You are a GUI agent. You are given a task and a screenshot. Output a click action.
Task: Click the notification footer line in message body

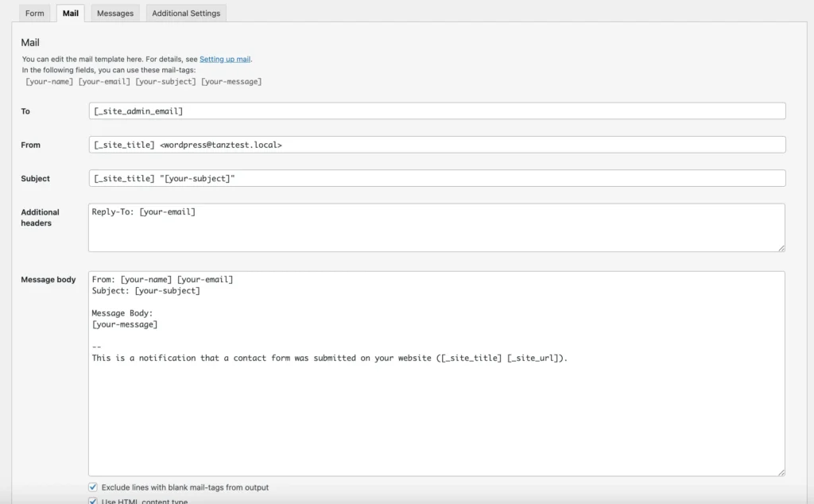pos(330,359)
